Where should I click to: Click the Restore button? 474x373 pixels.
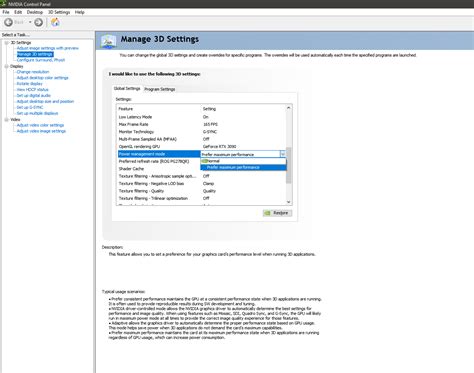click(277, 213)
